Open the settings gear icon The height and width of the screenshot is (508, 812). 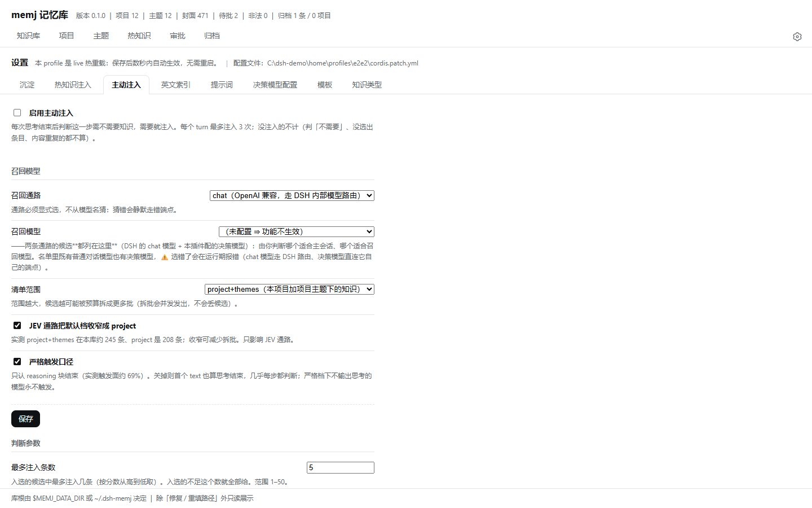[x=797, y=37]
